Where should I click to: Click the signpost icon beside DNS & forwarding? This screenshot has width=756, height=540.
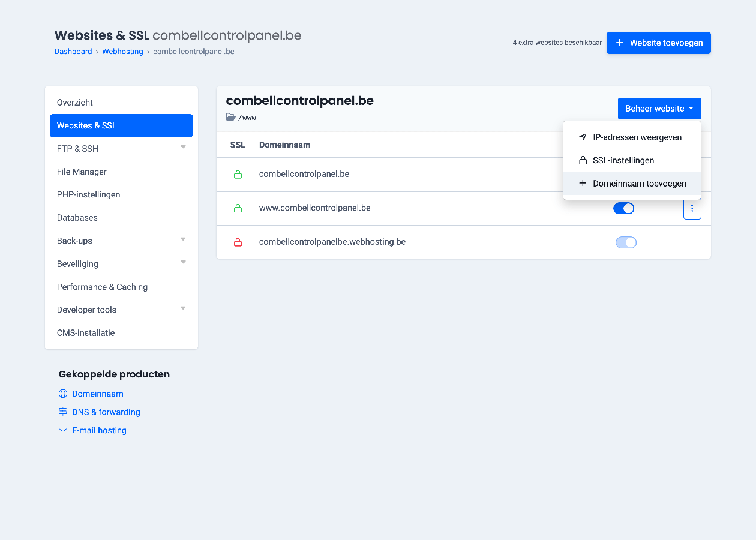click(63, 412)
